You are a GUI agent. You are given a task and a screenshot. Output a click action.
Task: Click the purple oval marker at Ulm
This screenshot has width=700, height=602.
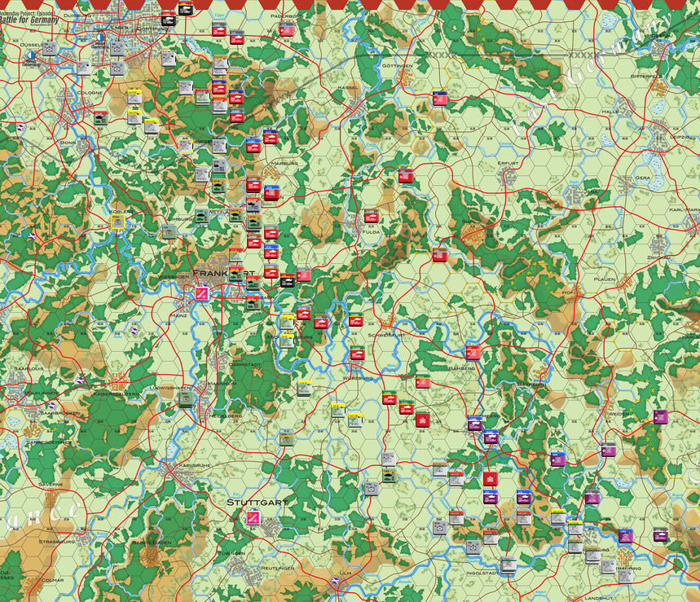334,581
